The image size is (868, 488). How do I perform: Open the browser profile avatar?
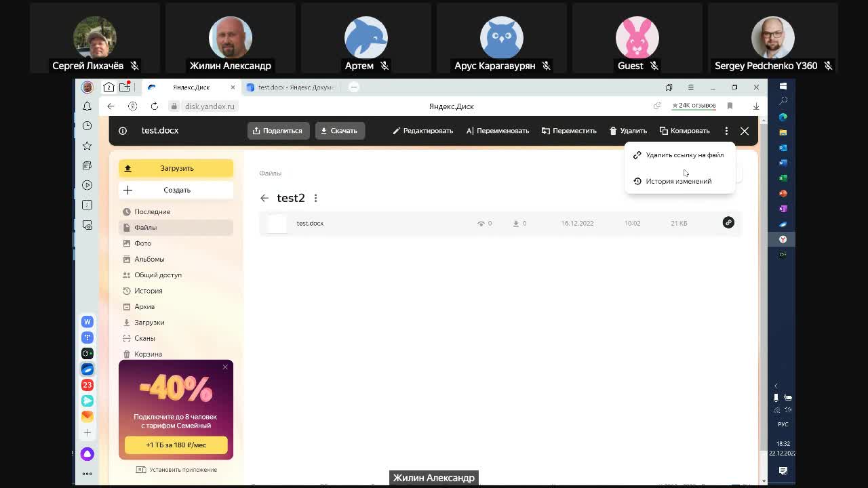tap(87, 87)
